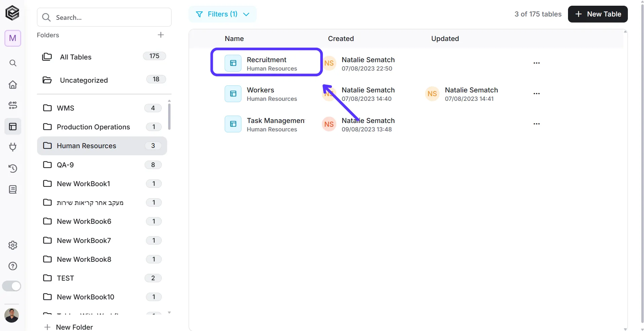Open more options for Recruitment row

click(x=537, y=63)
